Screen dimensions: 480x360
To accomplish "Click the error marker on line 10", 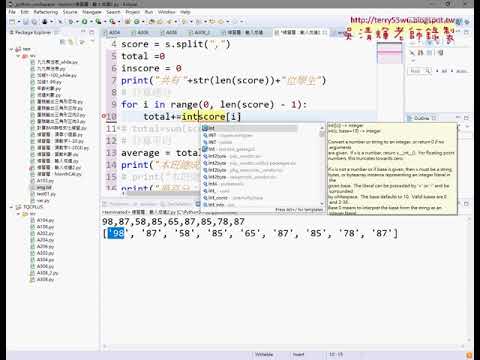I will (x=104, y=116).
